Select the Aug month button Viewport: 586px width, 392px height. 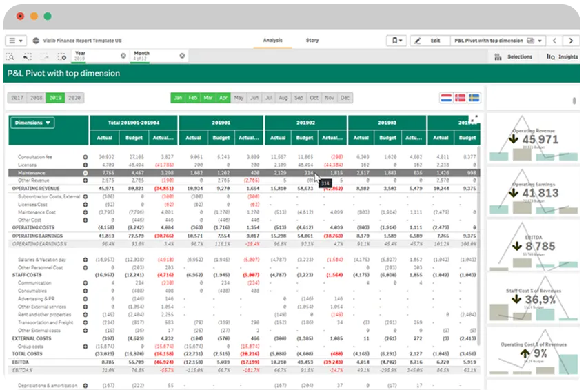coord(283,99)
